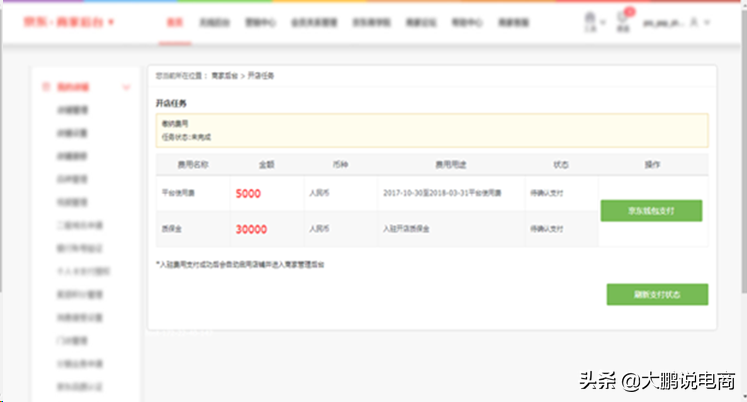Image resolution: width=747 pixels, height=402 pixels.
Task: Click the 商家后台 breadcrumb link
Action: (x=224, y=76)
